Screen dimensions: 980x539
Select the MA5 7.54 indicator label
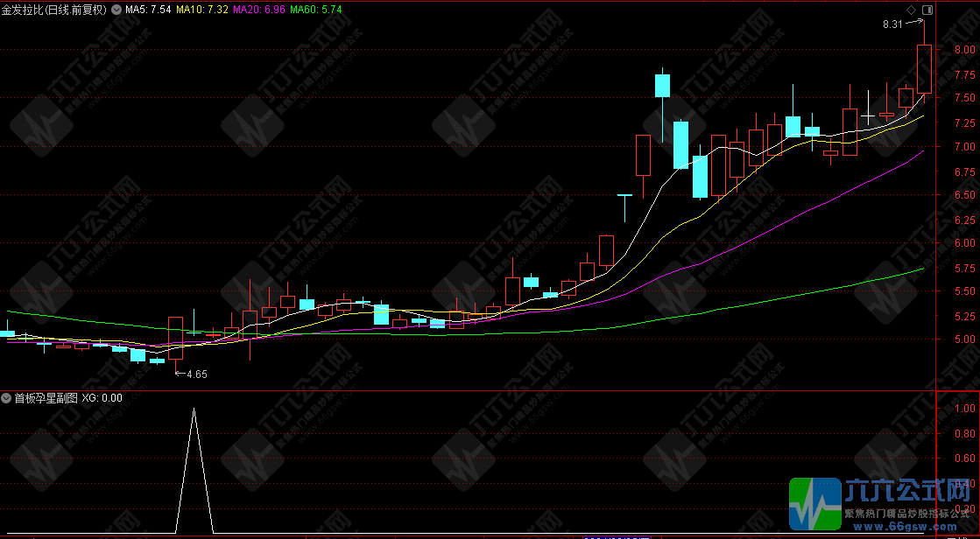(x=147, y=10)
